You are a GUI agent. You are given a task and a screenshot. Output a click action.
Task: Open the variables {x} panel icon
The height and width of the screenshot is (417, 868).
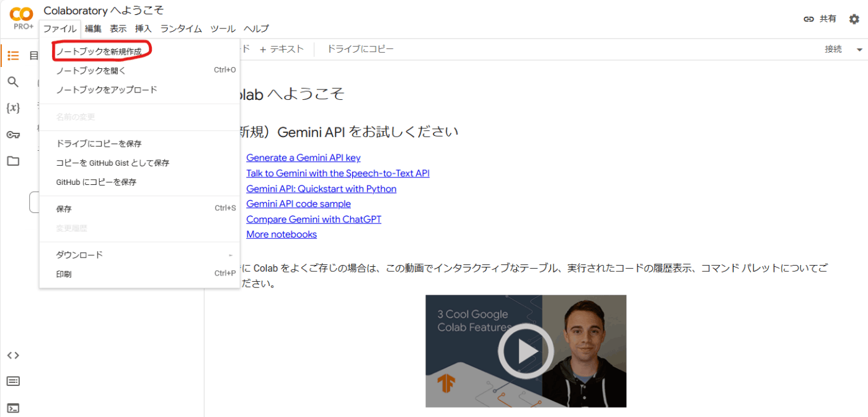13,108
